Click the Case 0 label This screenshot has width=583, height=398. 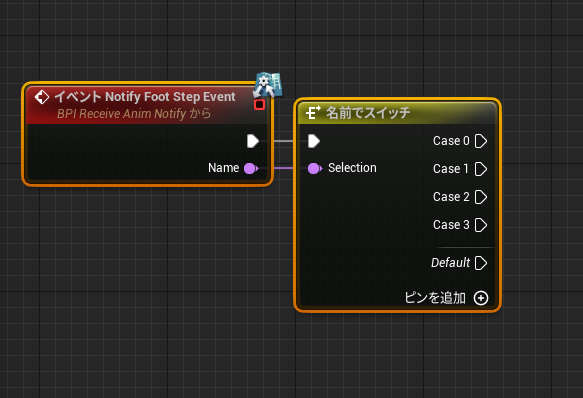[451, 141]
